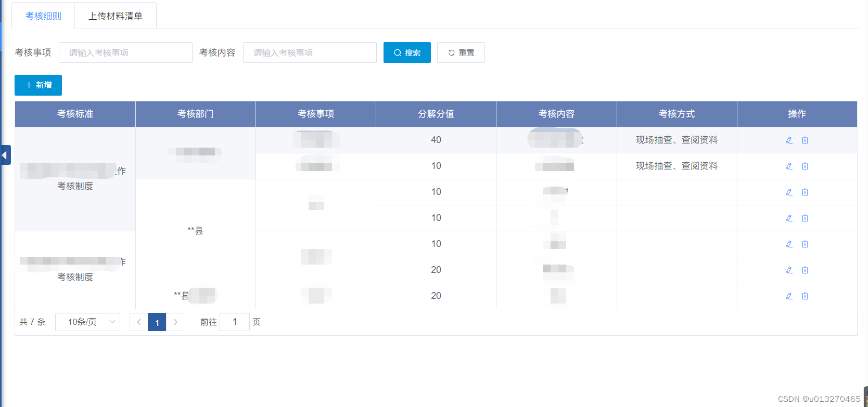This screenshot has height=407, width=868.
Task: Click edit icon in the fourth table row
Action: tap(789, 218)
